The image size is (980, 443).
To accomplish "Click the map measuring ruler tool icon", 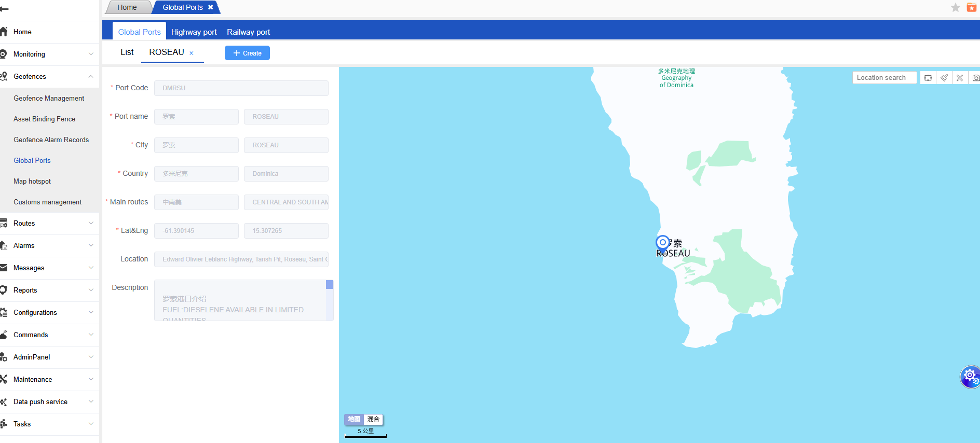I will [x=960, y=78].
